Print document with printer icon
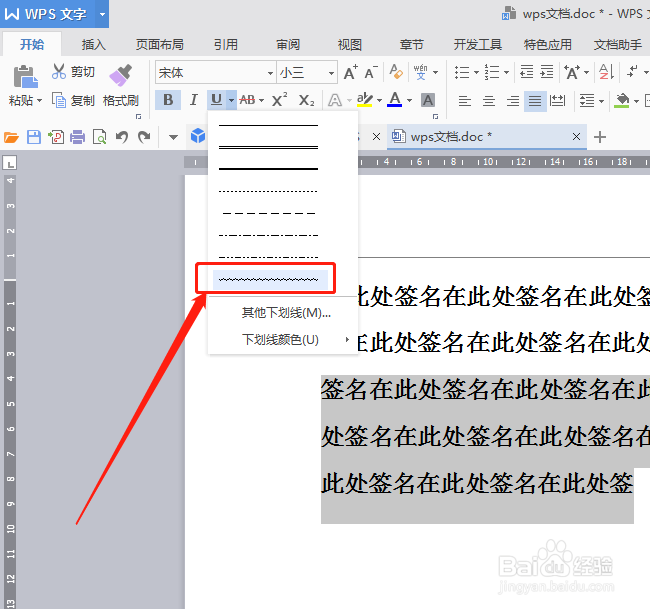The image size is (650, 609). click(x=78, y=137)
